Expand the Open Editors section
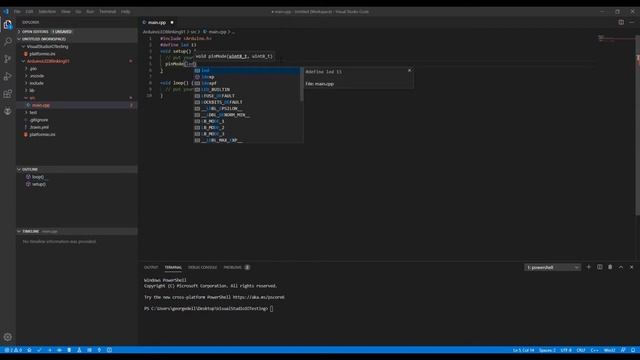Image resolution: width=640 pixels, height=360 pixels. (77, 31)
